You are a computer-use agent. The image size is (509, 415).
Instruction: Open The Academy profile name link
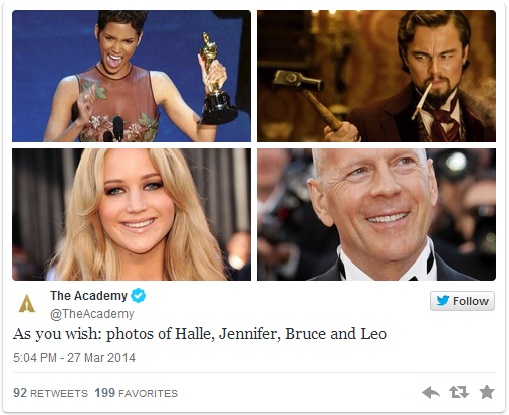coord(89,296)
